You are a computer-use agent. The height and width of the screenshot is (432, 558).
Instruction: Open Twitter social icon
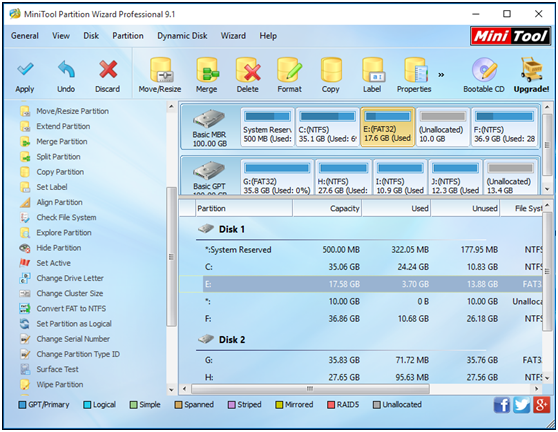(522, 405)
